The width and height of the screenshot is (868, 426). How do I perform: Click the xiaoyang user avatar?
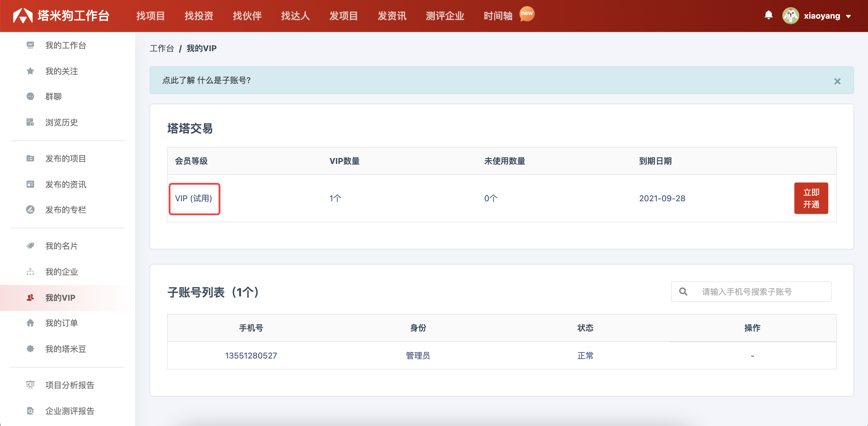[790, 15]
